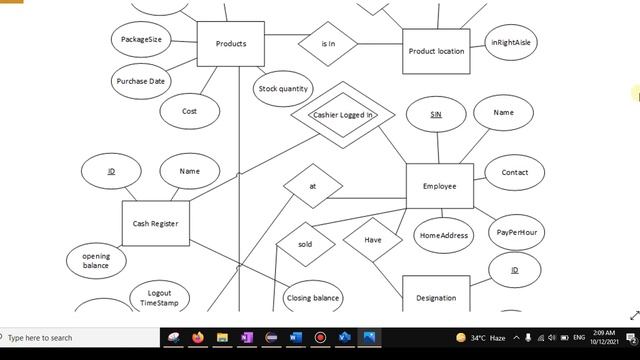Screen dimensions: 640x360
Task: Open the first pinned taskbar app icon
Action: point(173,338)
